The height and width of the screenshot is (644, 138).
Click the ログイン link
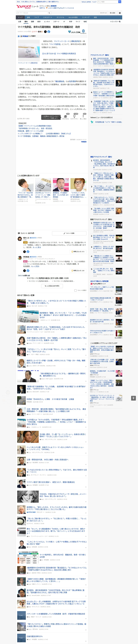tap(42, 8)
